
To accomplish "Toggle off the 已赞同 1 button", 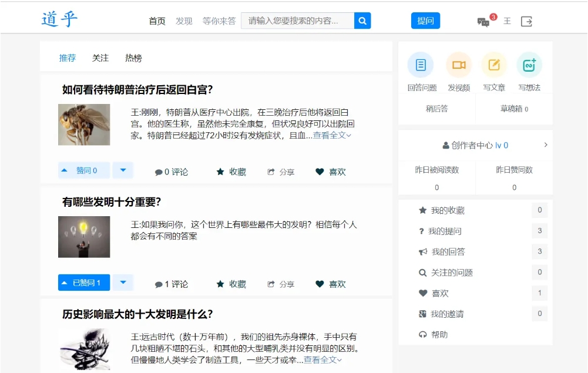I will (x=84, y=283).
